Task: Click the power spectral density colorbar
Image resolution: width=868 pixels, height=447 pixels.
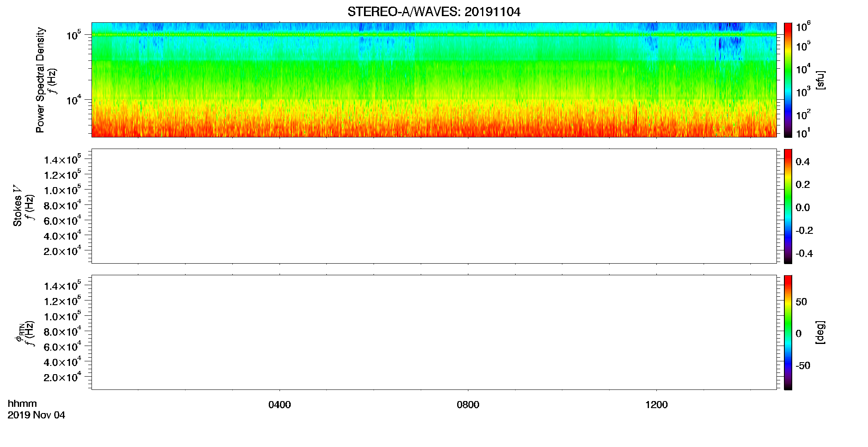Action: 788,80
